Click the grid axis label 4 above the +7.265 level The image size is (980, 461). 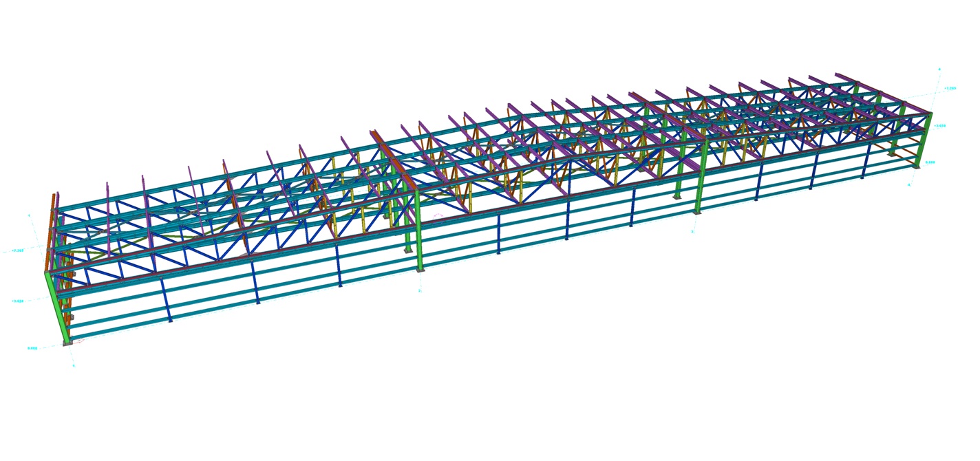[939, 69]
